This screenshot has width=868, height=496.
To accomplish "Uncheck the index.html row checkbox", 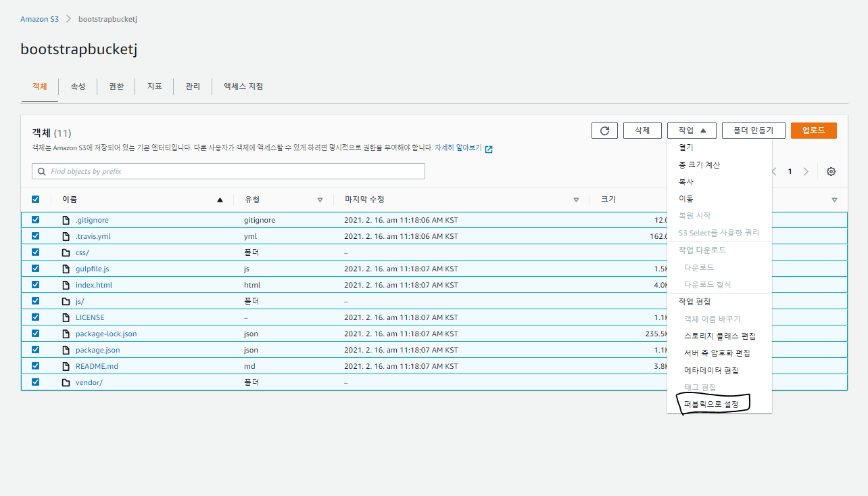I will [x=36, y=285].
